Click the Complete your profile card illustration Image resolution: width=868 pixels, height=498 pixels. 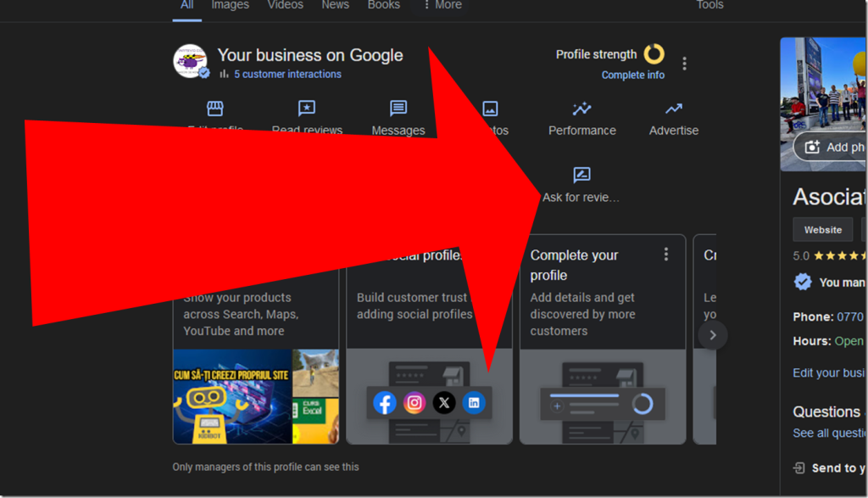603,397
